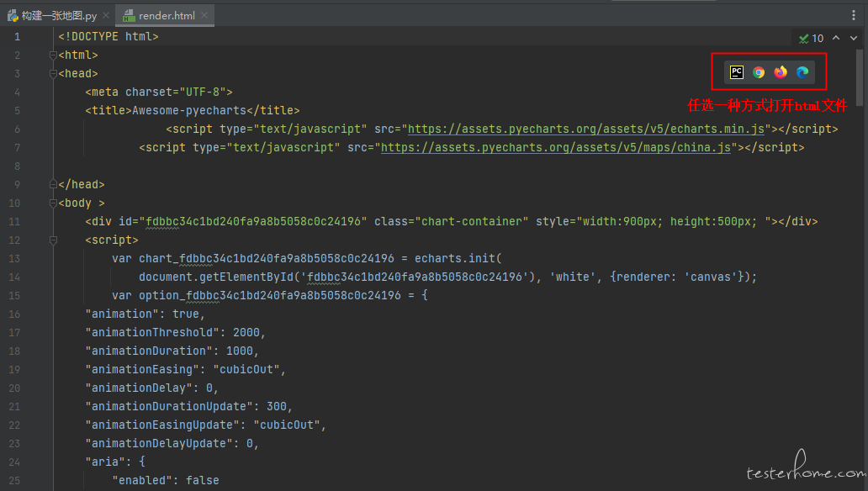868x491 pixels.
Task: Click the "enabled": false line
Action: tap(166, 480)
